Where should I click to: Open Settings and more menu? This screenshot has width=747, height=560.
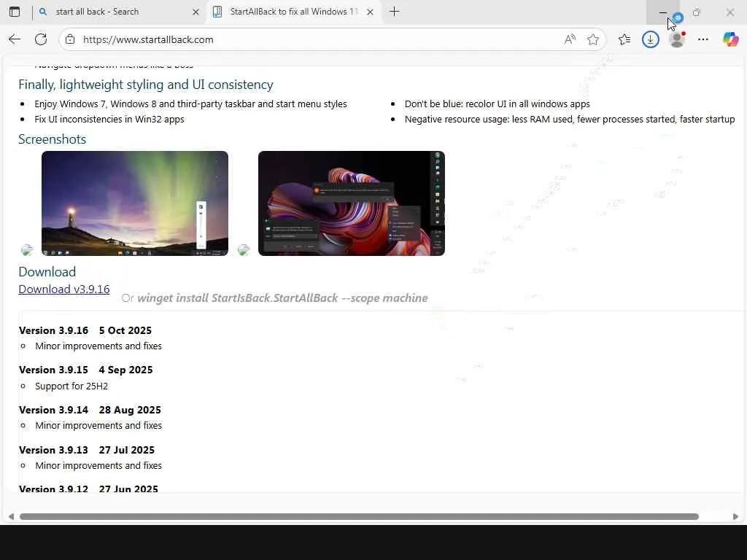[703, 39]
